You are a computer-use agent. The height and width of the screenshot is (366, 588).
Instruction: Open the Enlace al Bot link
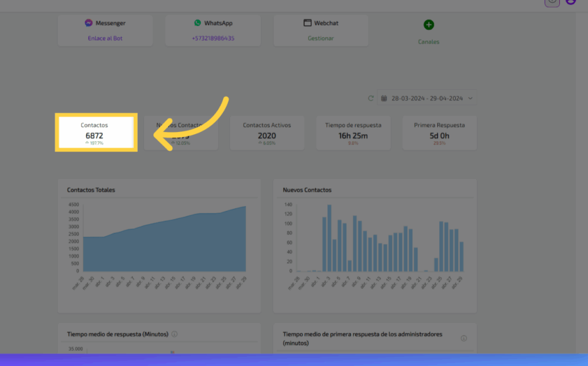tap(105, 38)
